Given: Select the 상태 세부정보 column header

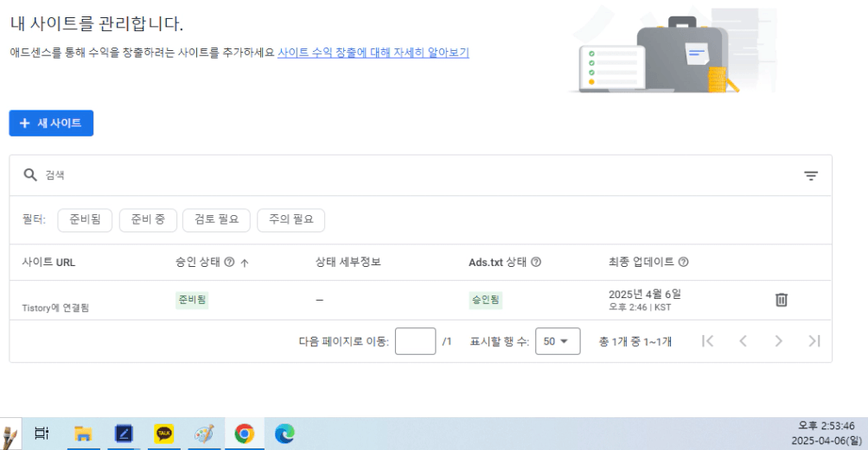Looking at the screenshot, I should [x=348, y=262].
